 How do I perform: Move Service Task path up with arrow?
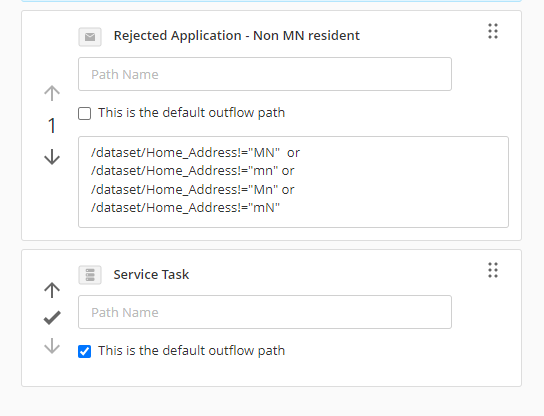(52, 290)
